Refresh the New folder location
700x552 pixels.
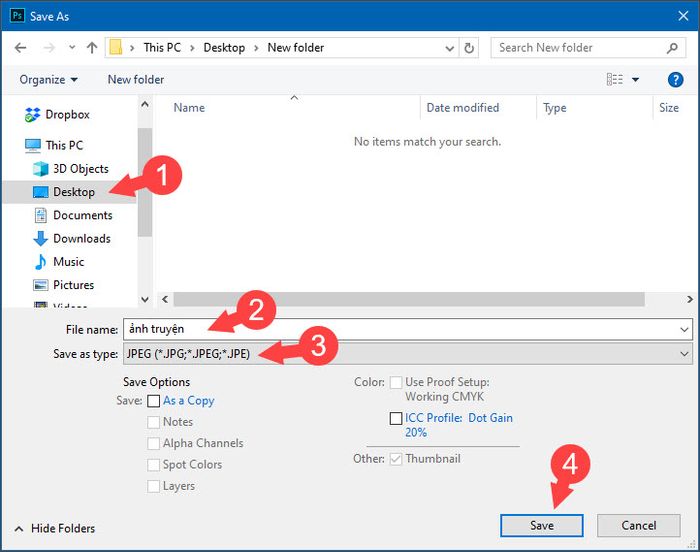[x=469, y=48]
